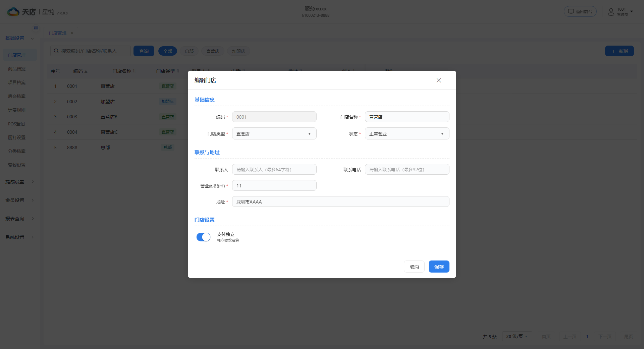Toggle the 支付独立 switch off

203,237
